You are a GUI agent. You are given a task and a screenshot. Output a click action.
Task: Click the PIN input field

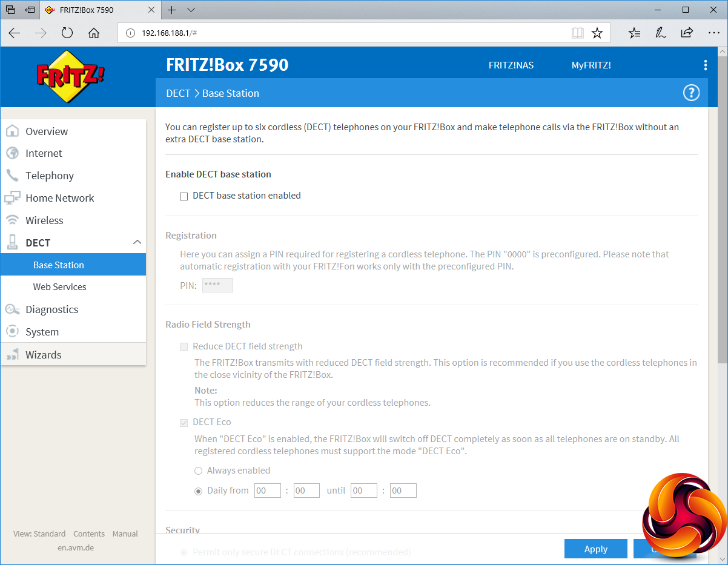(x=217, y=285)
